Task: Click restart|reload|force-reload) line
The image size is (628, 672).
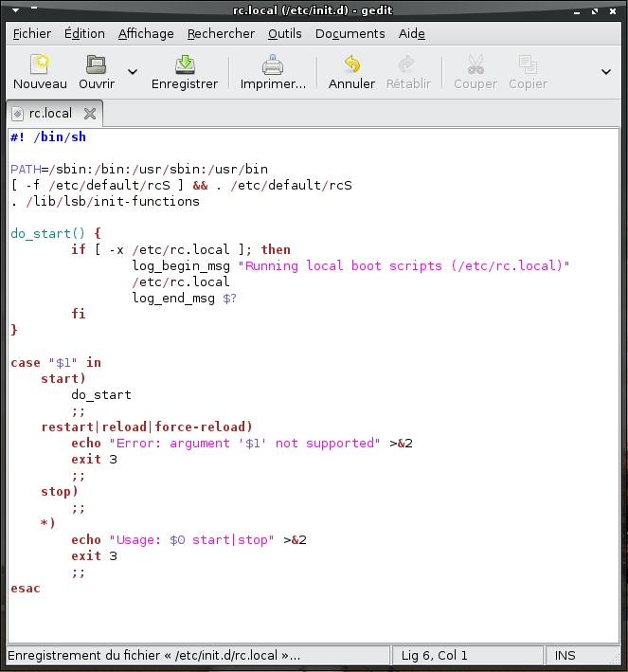Action: coord(147,427)
